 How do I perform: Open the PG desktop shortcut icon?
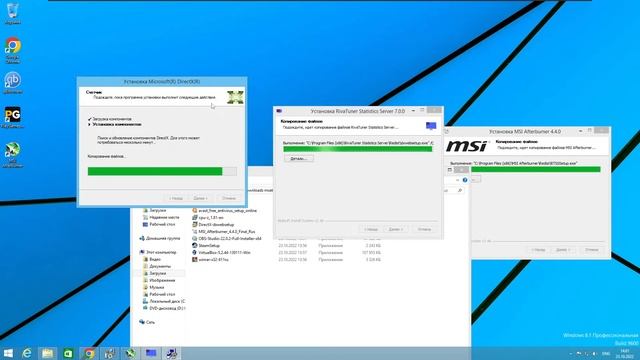(x=13, y=118)
